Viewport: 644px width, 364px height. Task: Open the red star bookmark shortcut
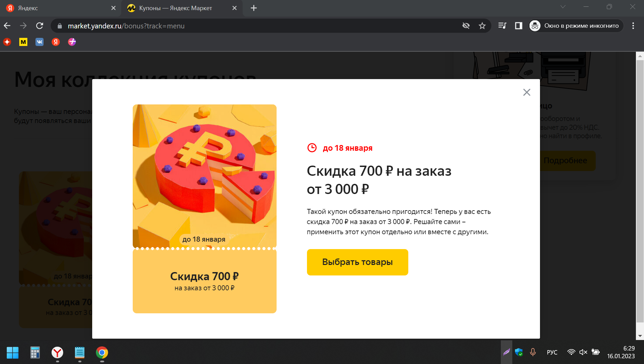7,42
